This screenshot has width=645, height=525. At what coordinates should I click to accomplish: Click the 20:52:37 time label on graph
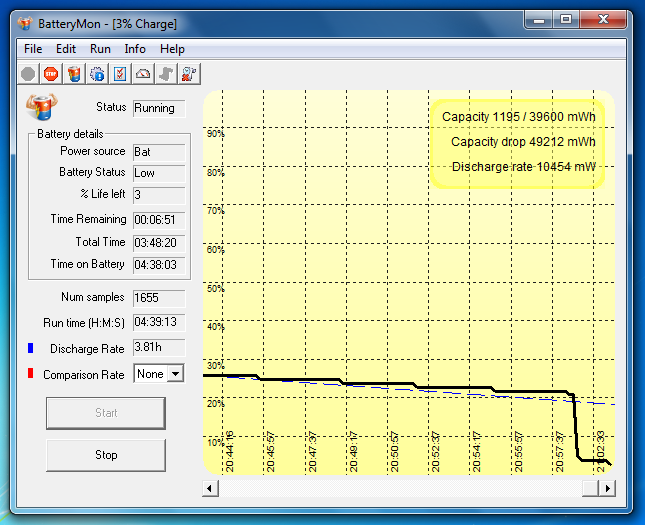point(436,452)
